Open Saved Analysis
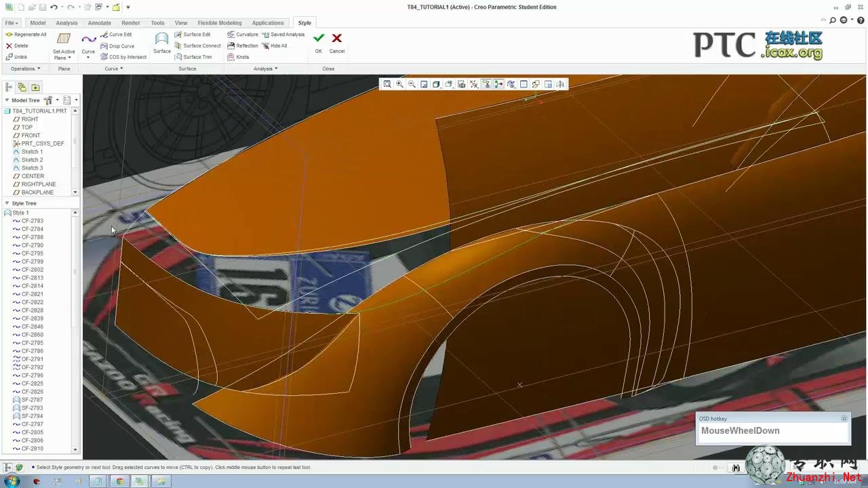The height and width of the screenshot is (488, 868). pos(283,35)
